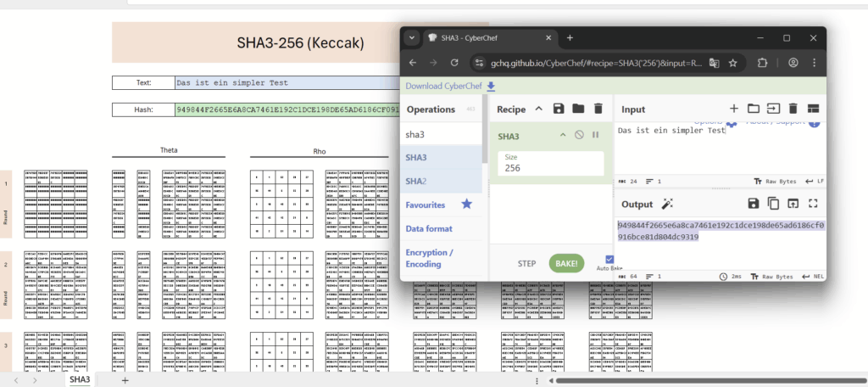The width and height of the screenshot is (868, 387).
Task: Open the Chrome three-dot menu
Action: pos(815,63)
